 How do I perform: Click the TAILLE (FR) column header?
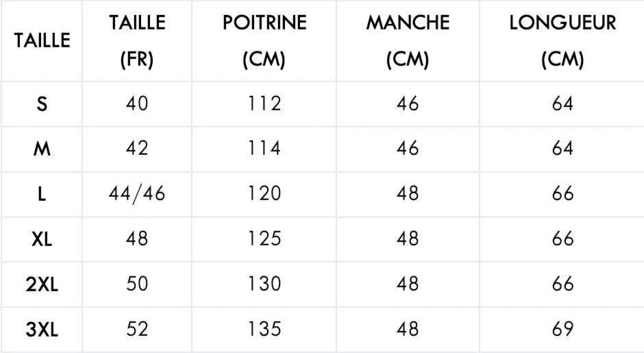click(x=137, y=41)
